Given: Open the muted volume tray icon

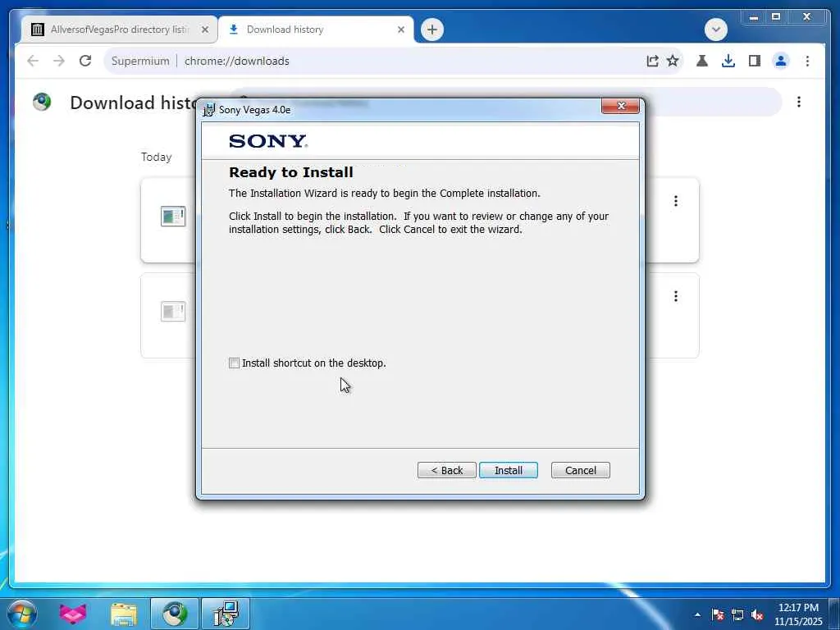Looking at the screenshot, I should 757,614.
